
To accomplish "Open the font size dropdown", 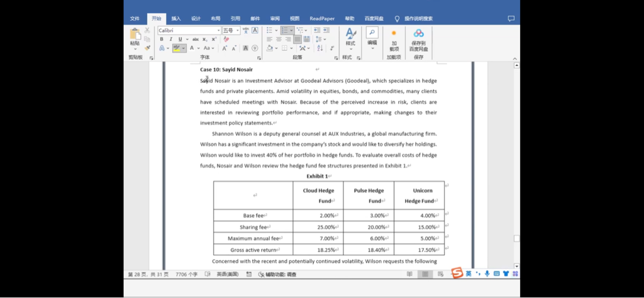I will 230,30.
